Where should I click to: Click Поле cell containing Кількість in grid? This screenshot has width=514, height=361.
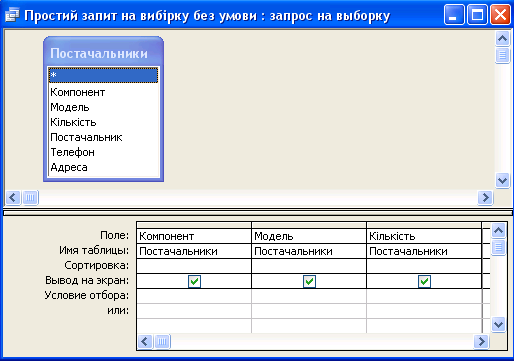pyautogui.click(x=424, y=236)
